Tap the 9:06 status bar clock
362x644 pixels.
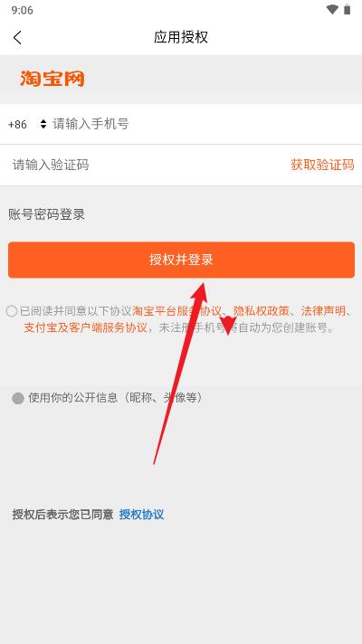[23, 10]
